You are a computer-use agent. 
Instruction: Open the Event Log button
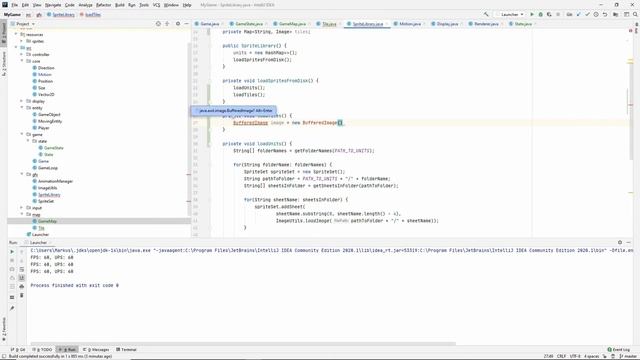pyautogui.click(x=619, y=350)
